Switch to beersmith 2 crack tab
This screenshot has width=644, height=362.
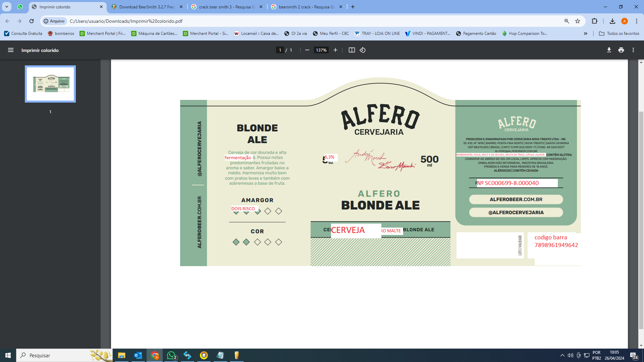click(x=307, y=7)
